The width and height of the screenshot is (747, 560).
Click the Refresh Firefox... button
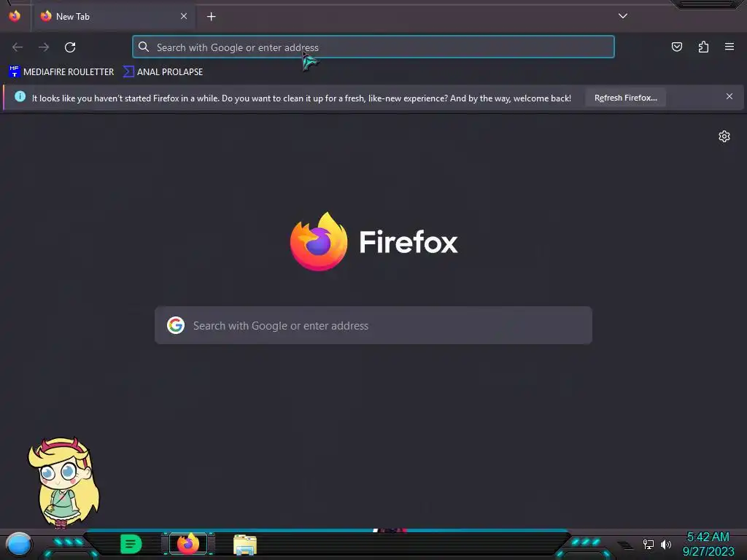point(625,98)
